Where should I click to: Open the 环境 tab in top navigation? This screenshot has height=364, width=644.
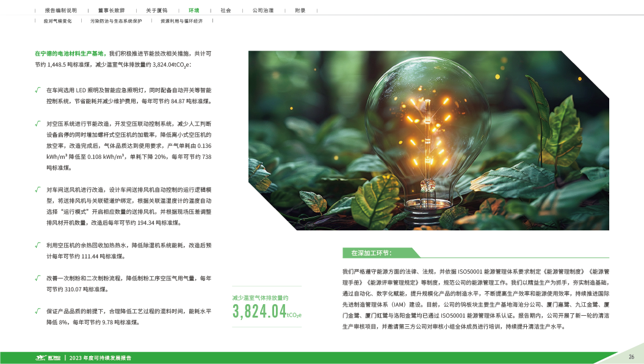(x=194, y=10)
